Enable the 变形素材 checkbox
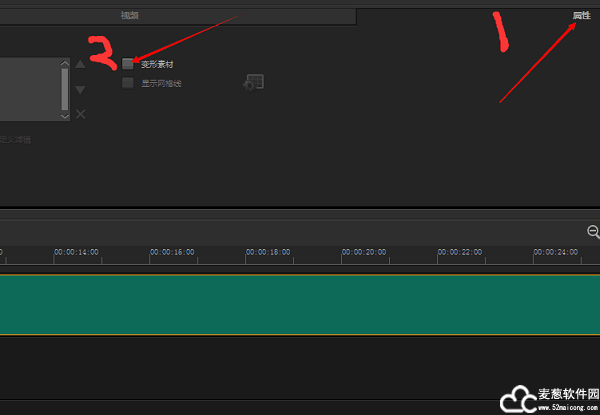The height and width of the screenshot is (415, 600). (128, 64)
